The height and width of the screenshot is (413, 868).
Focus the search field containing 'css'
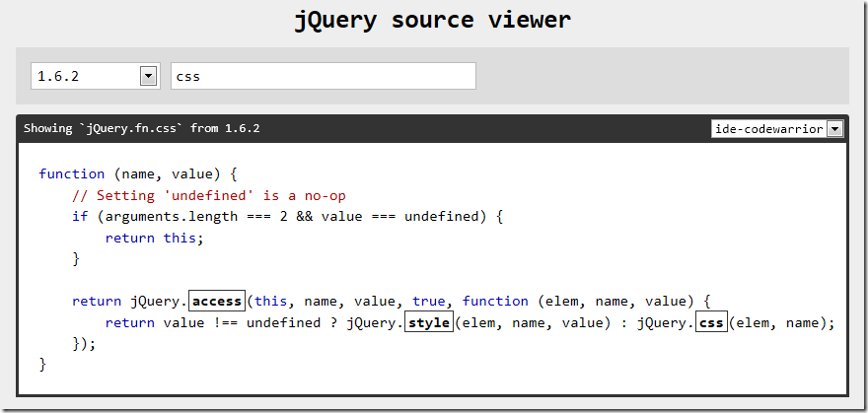pyautogui.click(x=324, y=76)
